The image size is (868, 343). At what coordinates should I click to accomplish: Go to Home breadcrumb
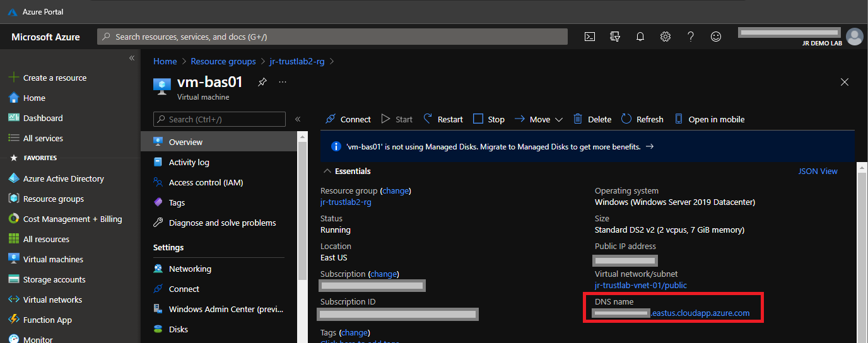click(165, 61)
